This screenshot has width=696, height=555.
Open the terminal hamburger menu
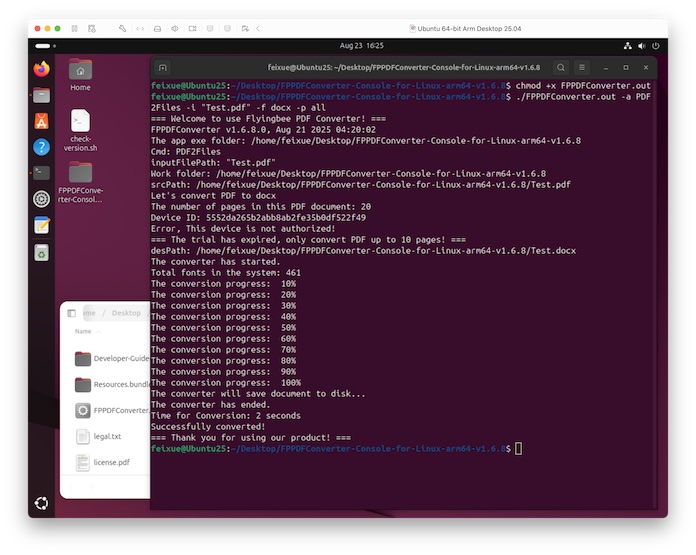(585, 67)
